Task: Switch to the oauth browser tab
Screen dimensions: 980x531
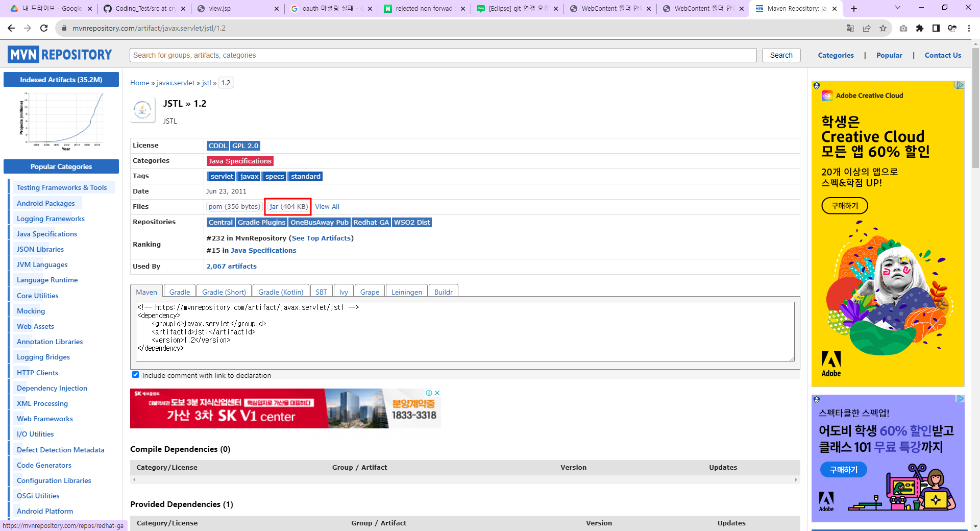Action: [332, 9]
